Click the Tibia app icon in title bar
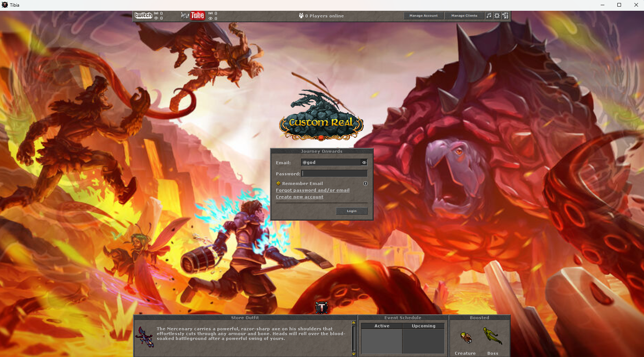644x357 pixels. pos(5,5)
